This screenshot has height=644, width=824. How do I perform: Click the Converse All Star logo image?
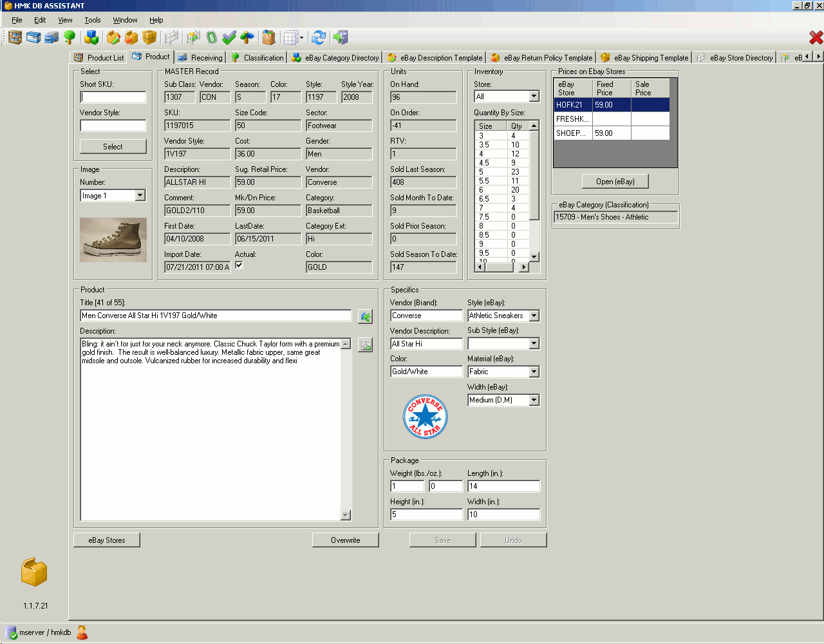point(425,417)
